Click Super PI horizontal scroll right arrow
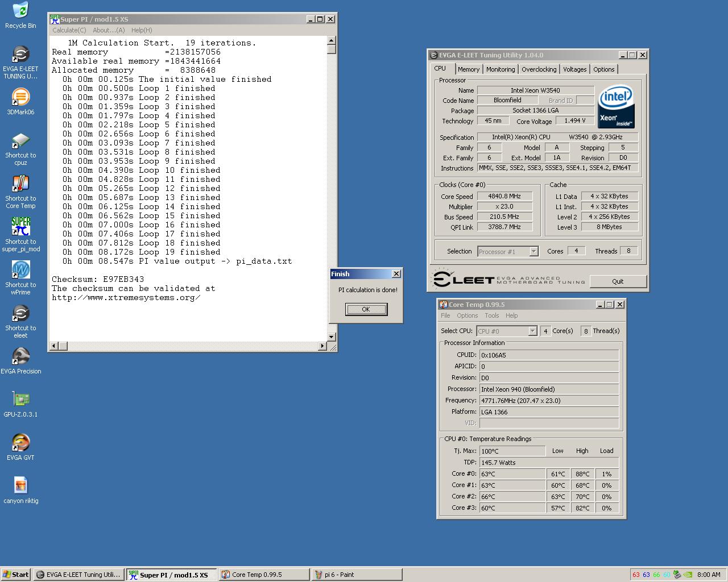728x582 pixels. (322, 346)
